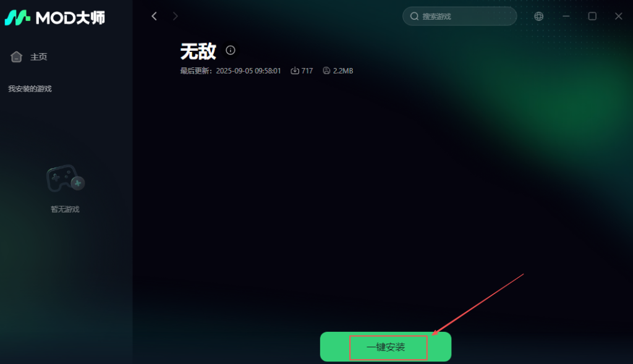This screenshot has height=364, width=633.
Task: Focus the game search (搜索游戏) field
Action: 459,16
